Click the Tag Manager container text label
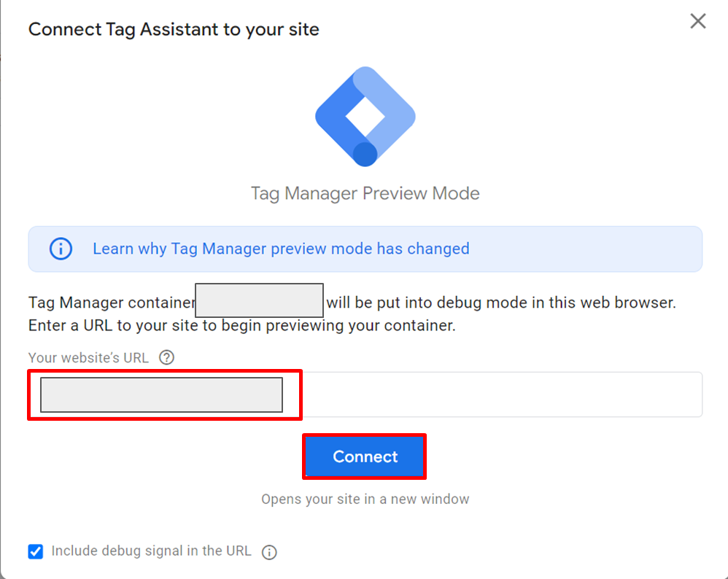 [112, 303]
